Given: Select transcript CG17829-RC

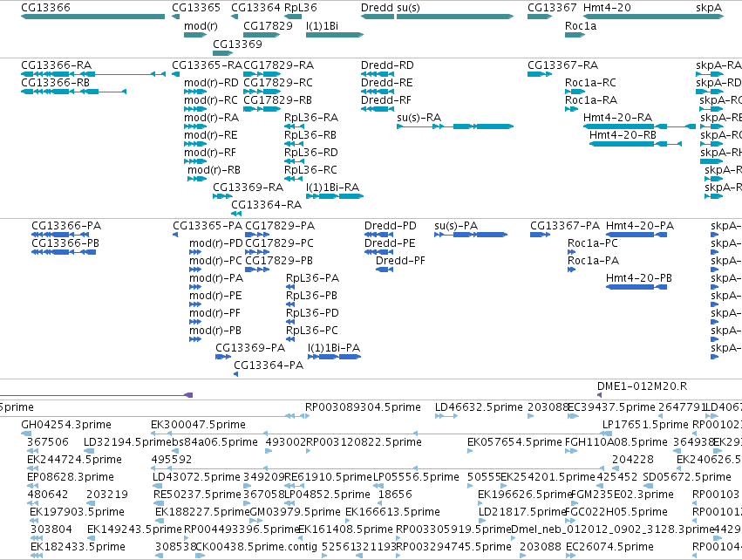Looking at the screenshot, I should (262, 92).
